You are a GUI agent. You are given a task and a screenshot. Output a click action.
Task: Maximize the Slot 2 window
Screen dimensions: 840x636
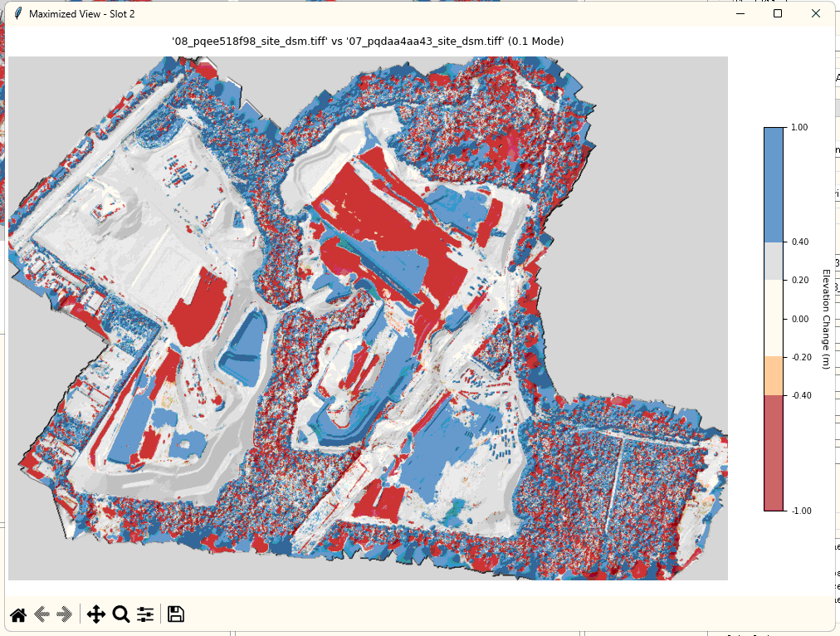778,13
